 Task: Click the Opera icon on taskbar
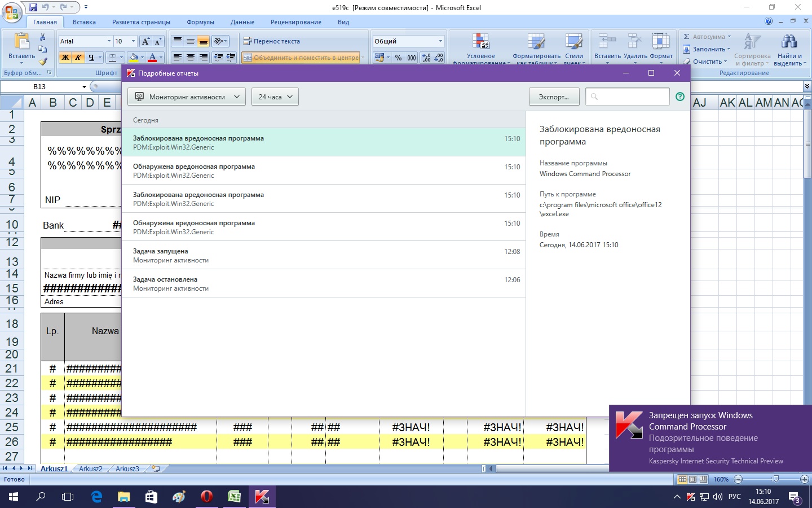tap(206, 497)
